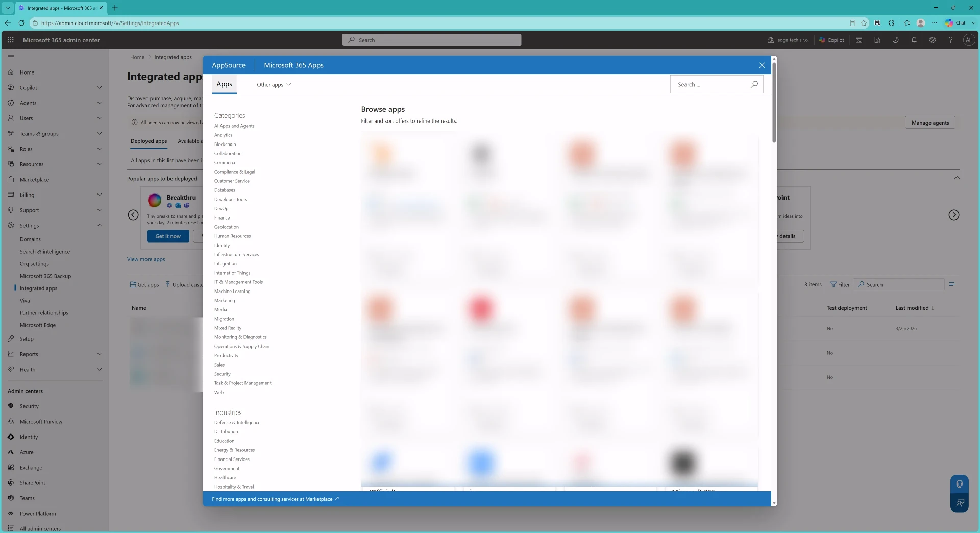Open the Cloud Shell terminal icon

pyautogui.click(x=859, y=40)
